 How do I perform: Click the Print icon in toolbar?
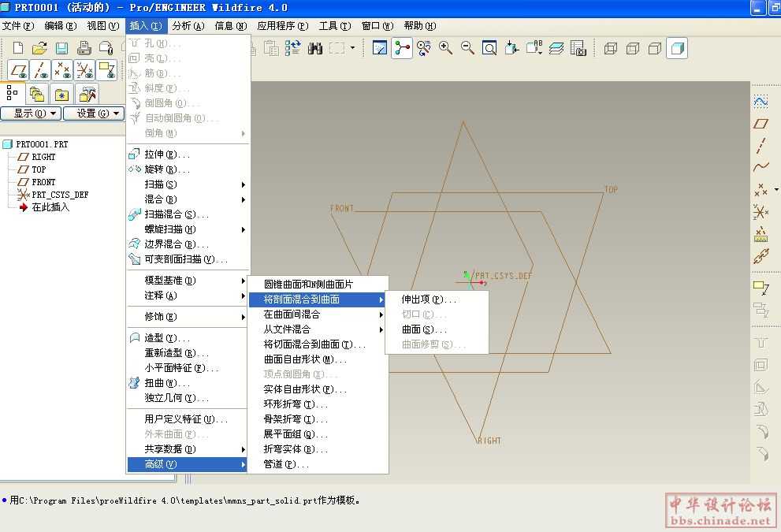pos(84,48)
